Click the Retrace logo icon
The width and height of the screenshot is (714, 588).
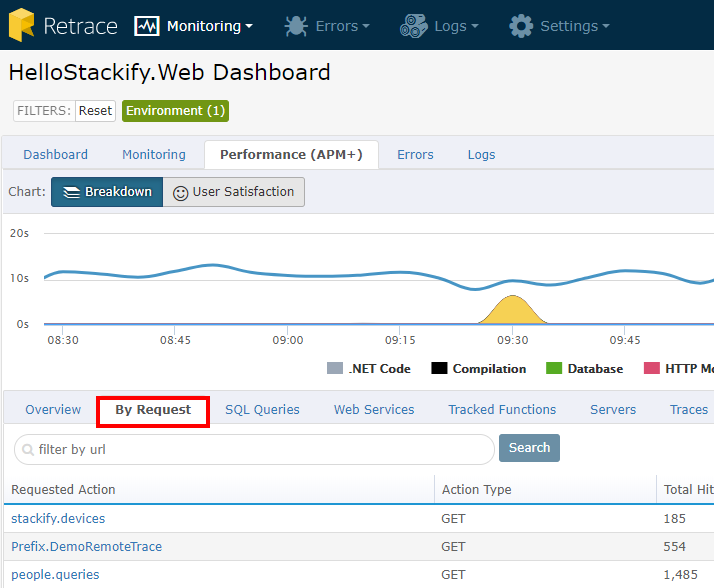tap(22, 25)
